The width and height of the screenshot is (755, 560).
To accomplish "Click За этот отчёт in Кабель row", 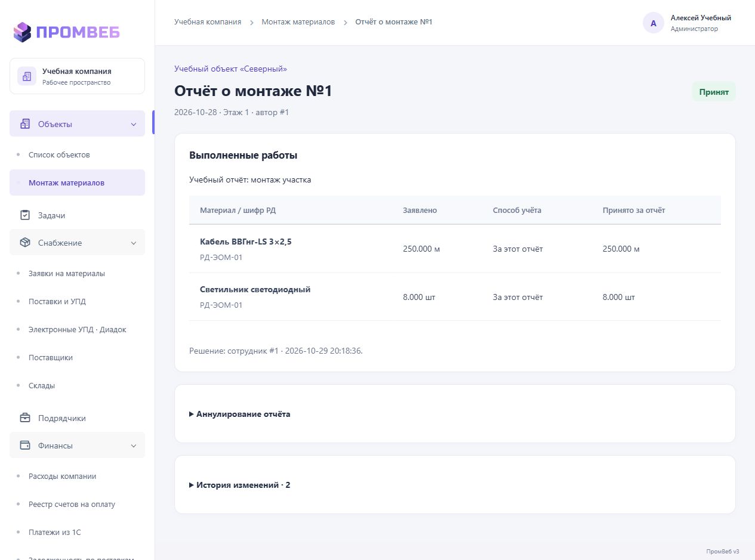I will [x=518, y=249].
